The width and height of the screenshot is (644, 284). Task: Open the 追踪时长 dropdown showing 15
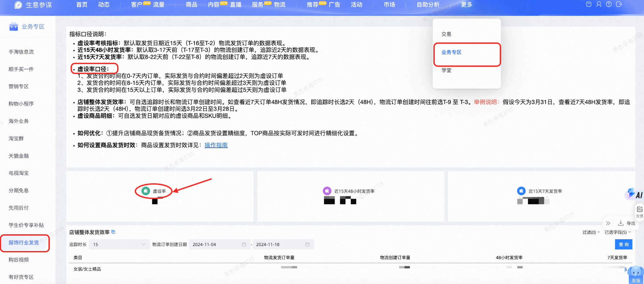[119, 244]
